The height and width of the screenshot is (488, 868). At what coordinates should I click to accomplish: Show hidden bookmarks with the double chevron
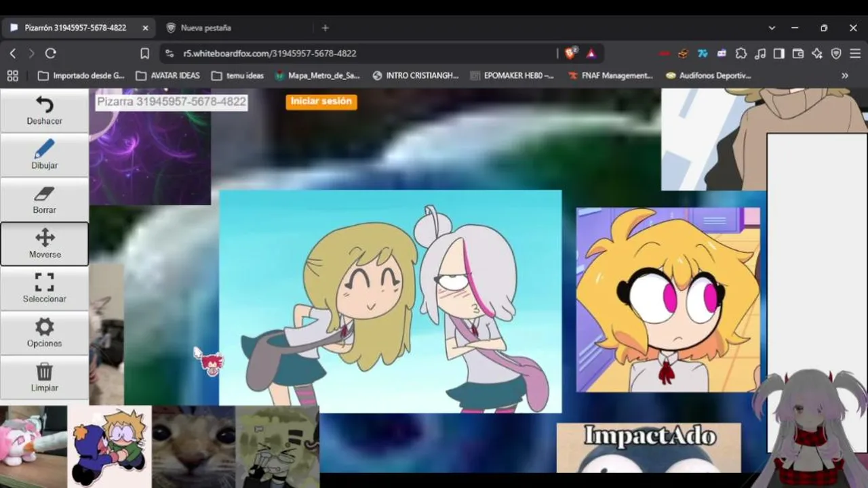pos(845,76)
